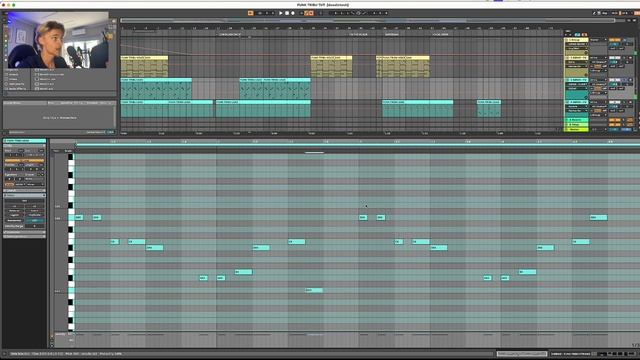Select the lowest MIDI note in the piano roll
The image size is (640, 360).
tap(314, 290)
